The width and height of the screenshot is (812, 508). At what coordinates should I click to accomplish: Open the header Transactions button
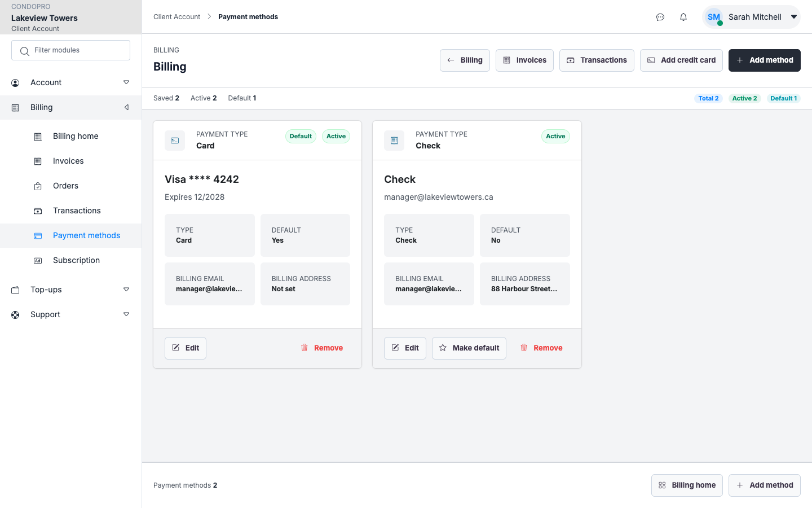[597, 60]
